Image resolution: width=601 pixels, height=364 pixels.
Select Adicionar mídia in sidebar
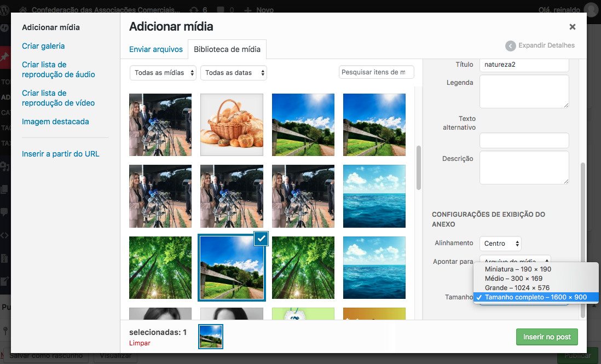pos(51,27)
